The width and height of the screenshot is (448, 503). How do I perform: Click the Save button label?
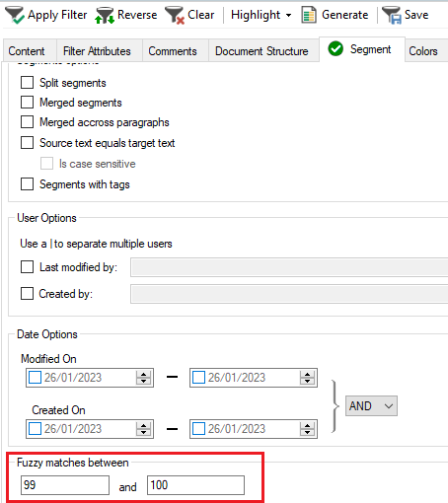(x=416, y=15)
